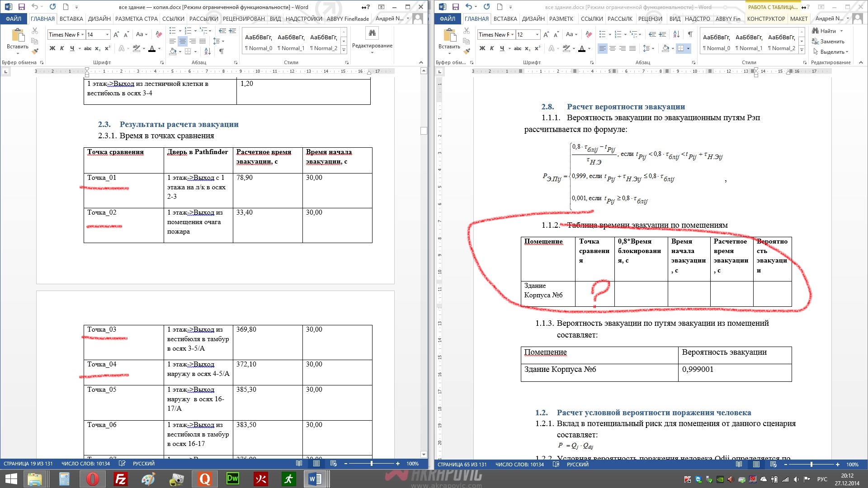Viewport: 868px width, 488px height.
Task: Apply Normal_2 style in right window
Action: pyautogui.click(x=781, y=42)
